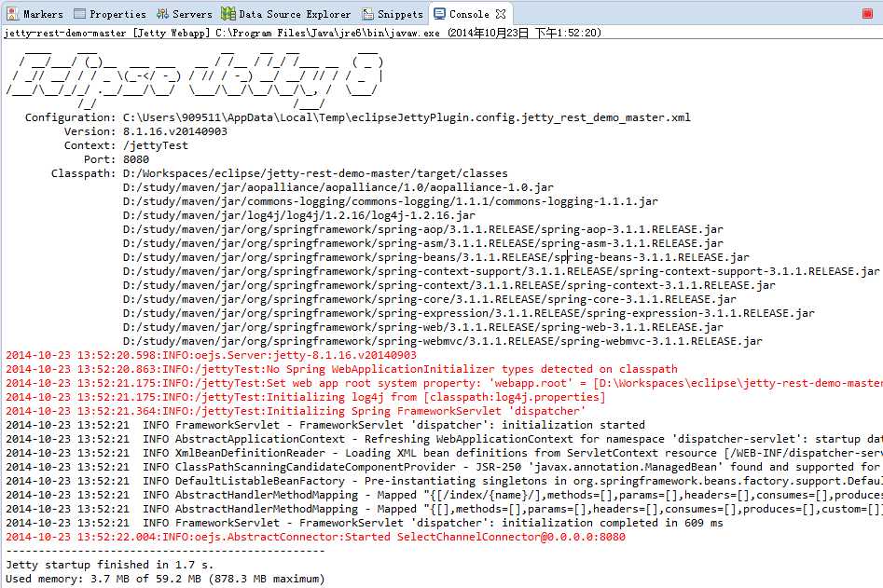This screenshot has width=883, height=588.
Task: Click the log4j-1.2.16.jar classpath line
Action: (299, 215)
